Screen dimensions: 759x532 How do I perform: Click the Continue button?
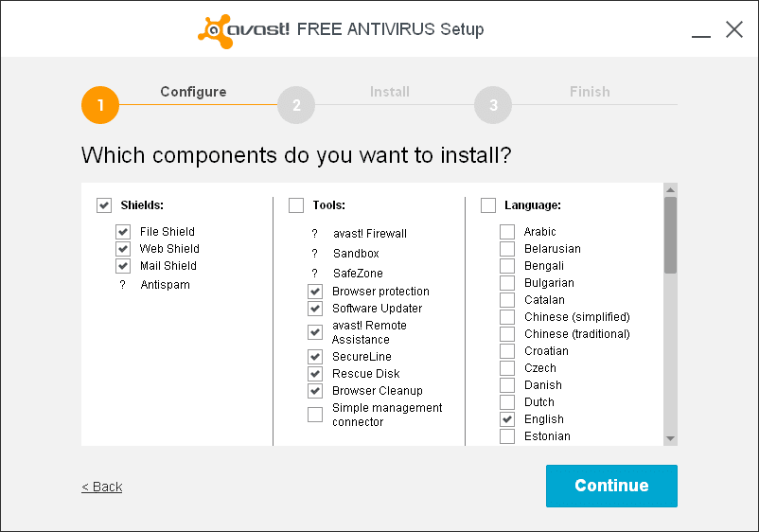(x=611, y=486)
